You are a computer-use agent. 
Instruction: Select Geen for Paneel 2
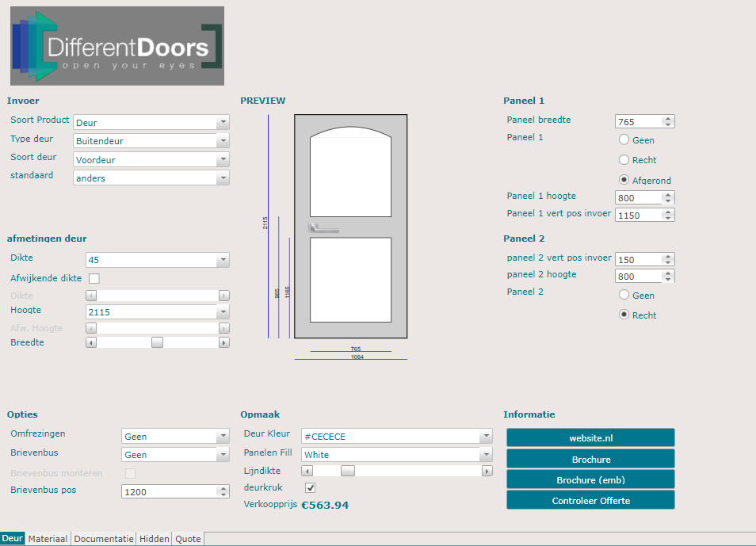point(624,294)
